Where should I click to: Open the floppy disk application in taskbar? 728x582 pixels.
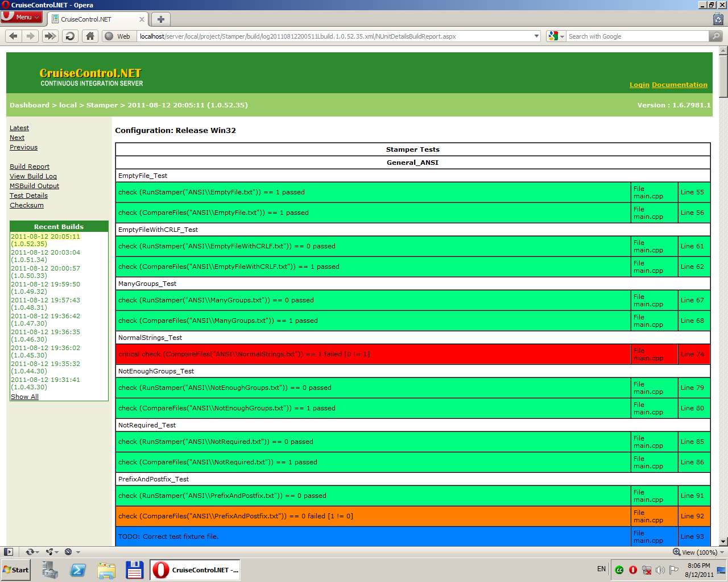click(134, 569)
